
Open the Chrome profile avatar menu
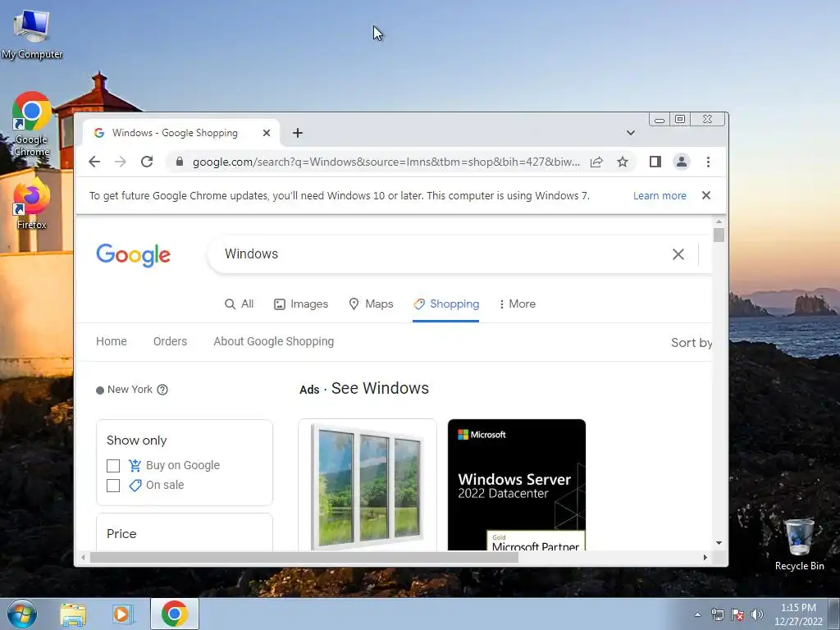682,162
